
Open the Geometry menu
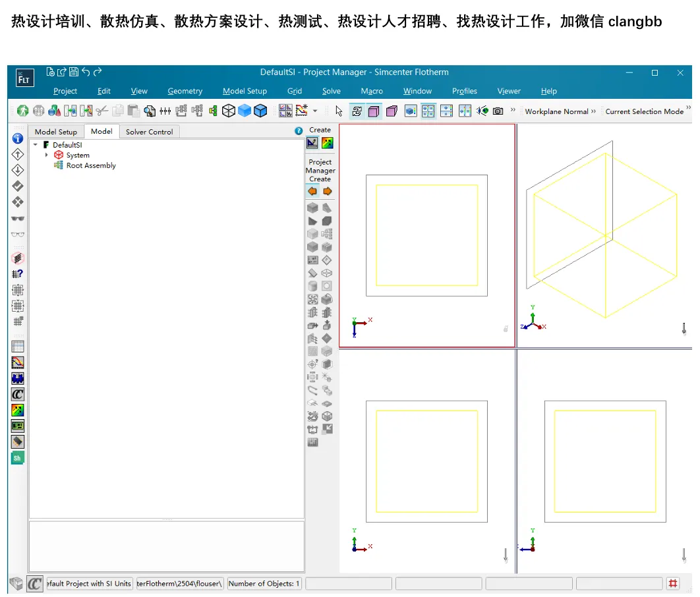click(185, 91)
